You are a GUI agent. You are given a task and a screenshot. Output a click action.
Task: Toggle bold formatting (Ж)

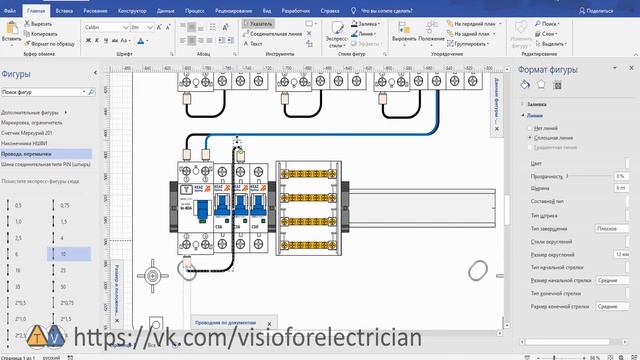[x=88, y=40]
